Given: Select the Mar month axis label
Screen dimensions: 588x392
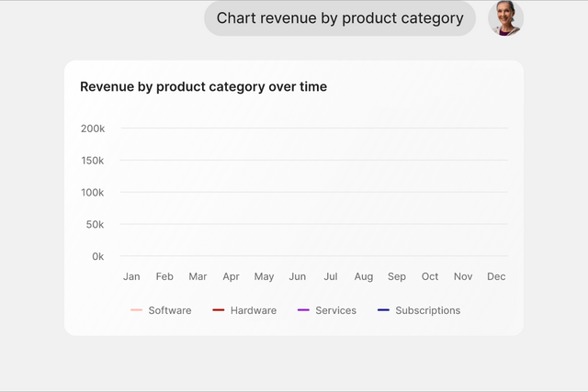Looking at the screenshot, I should point(198,276).
